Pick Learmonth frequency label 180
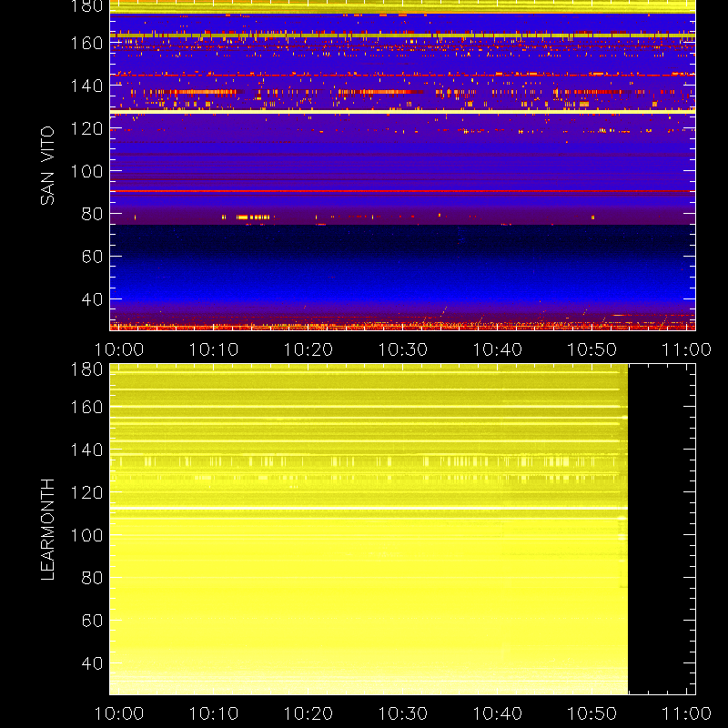Screen dimensions: 728x728 click(86, 369)
